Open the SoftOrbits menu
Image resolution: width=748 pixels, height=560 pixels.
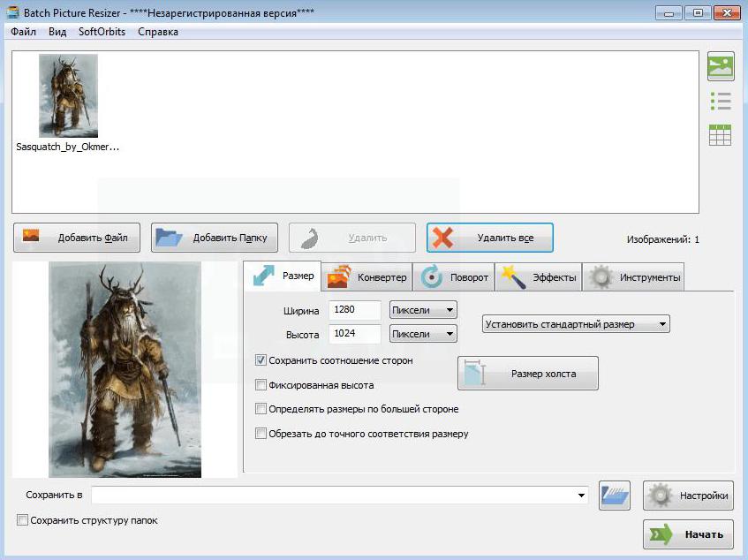[102, 32]
